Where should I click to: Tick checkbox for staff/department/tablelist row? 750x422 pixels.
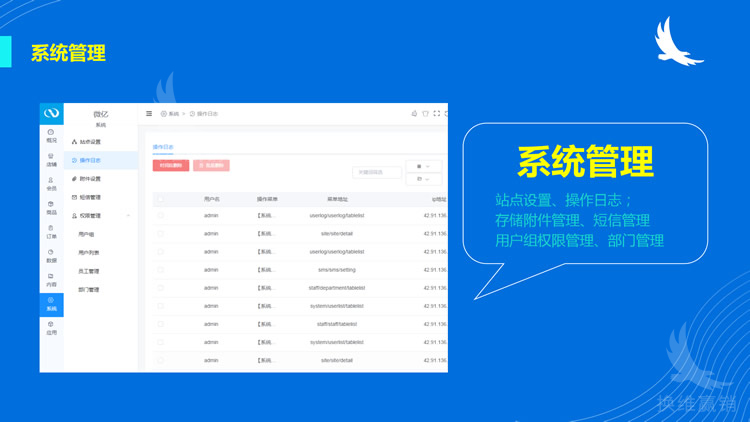[x=160, y=288]
